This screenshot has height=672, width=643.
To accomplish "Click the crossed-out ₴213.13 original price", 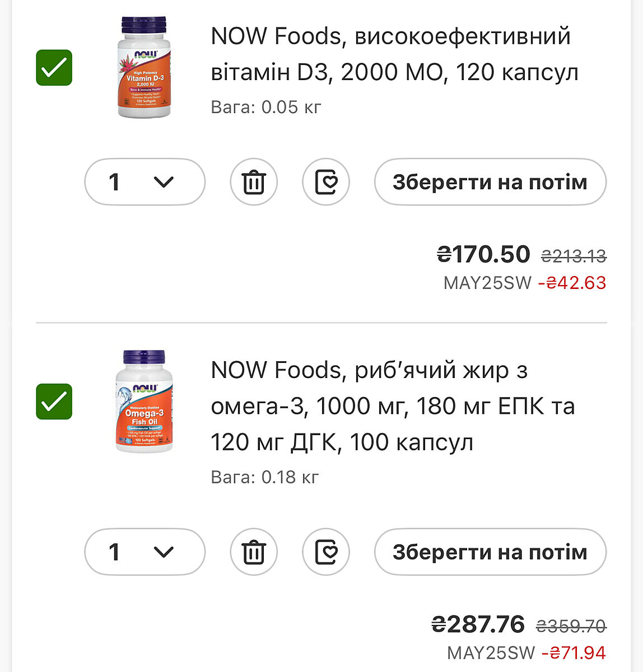I will tap(574, 256).
